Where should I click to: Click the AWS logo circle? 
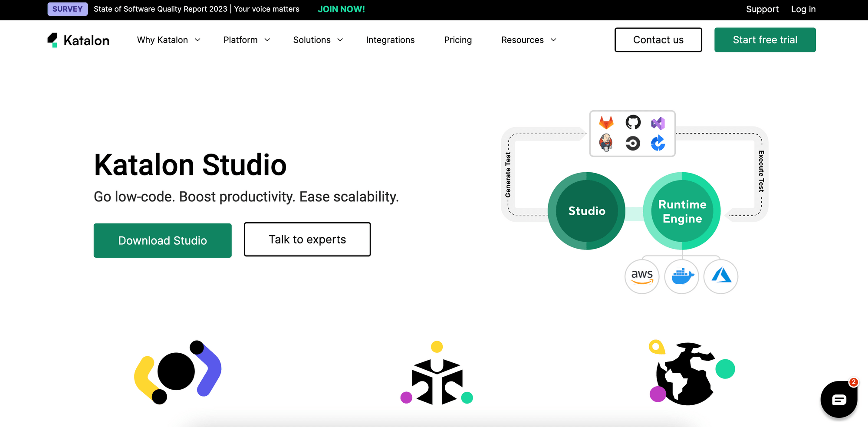click(642, 276)
